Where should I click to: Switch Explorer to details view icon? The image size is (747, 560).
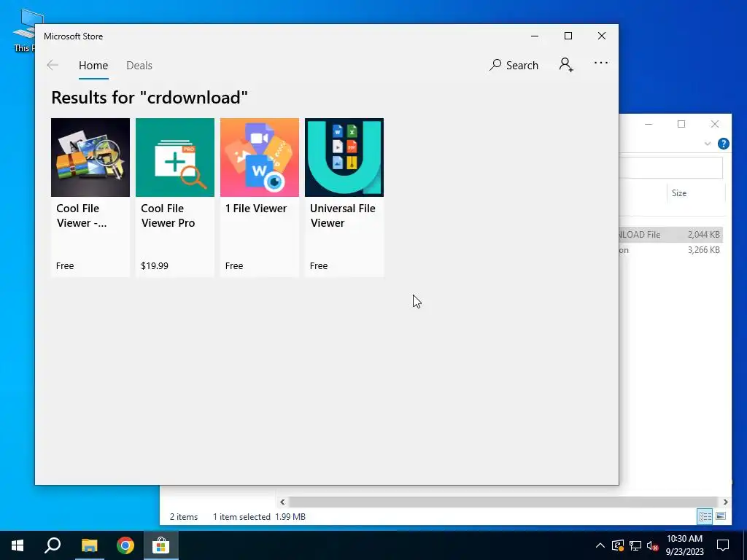705,517
